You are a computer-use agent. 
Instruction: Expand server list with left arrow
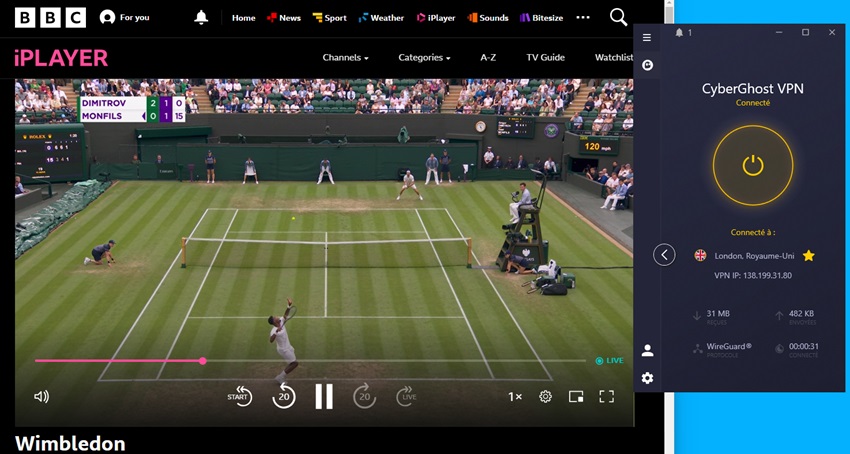664,254
